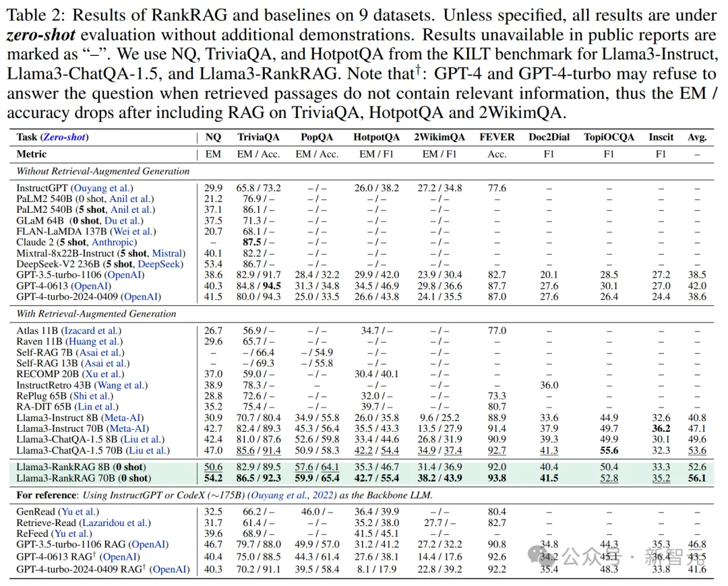Open the Anthropic citation next to Claude 2
The image size is (728, 586).
point(113,242)
